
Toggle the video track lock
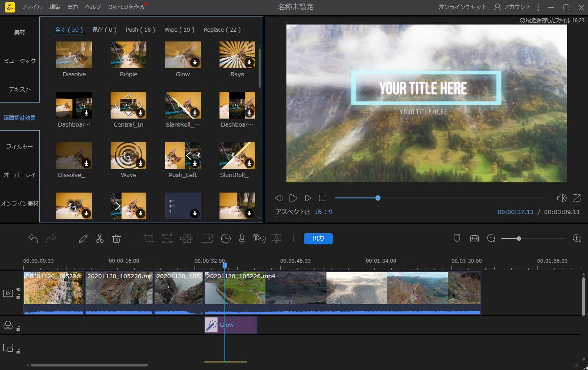[18, 296]
